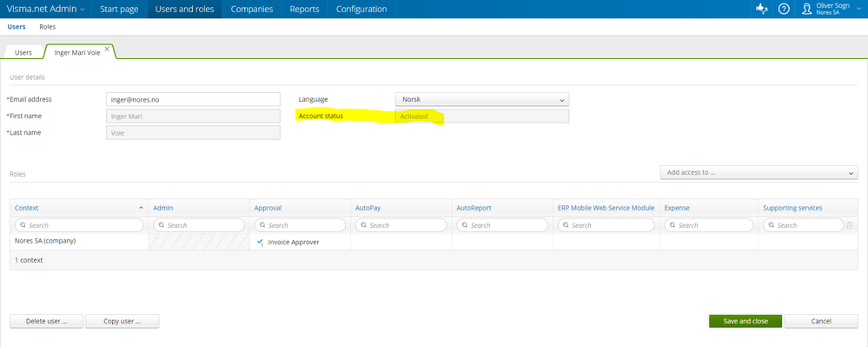Image resolution: width=868 pixels, height=347 pixels.
Task: Open the Oliver Sogn user profile icon
Action: (807, 10)
